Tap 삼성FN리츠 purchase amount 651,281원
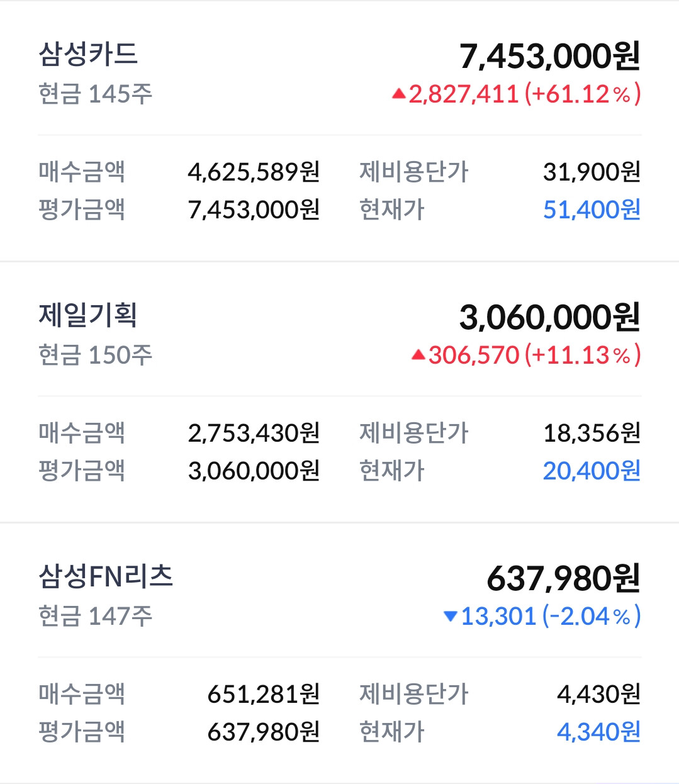This screenshot has height=784, width=679. [x=264, y=694]
